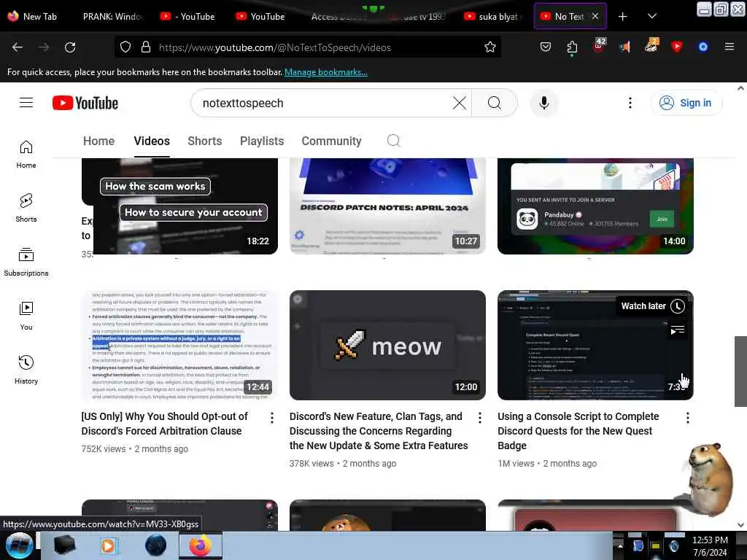Viewport: 747px width, 560px height.
Task: Add the console script video to Watch later
Action: pos(677,306)
